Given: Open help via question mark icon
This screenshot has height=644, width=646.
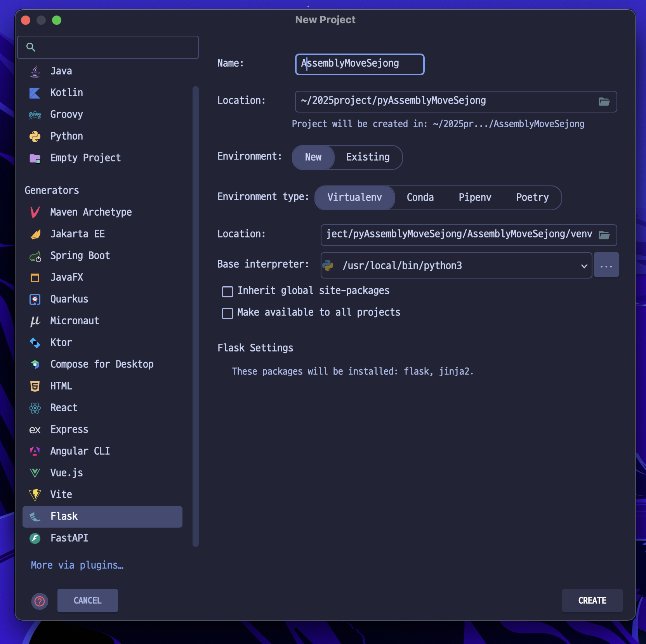Looking at the screenshot, I should tap(40, 601).
